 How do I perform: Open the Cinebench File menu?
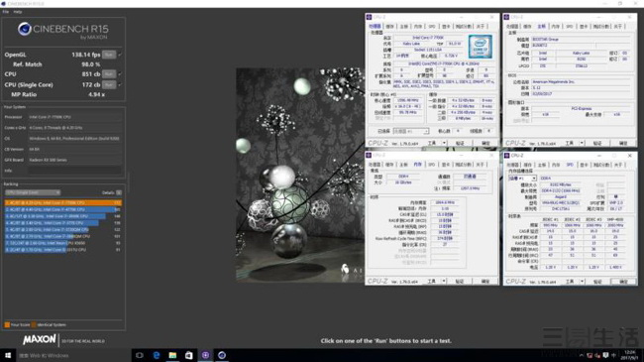coord(6,12)
